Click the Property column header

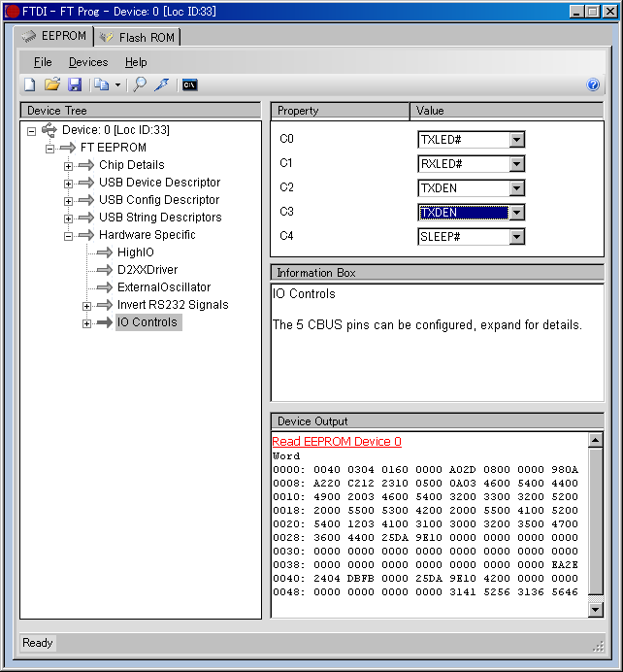[x=340, y=111]
